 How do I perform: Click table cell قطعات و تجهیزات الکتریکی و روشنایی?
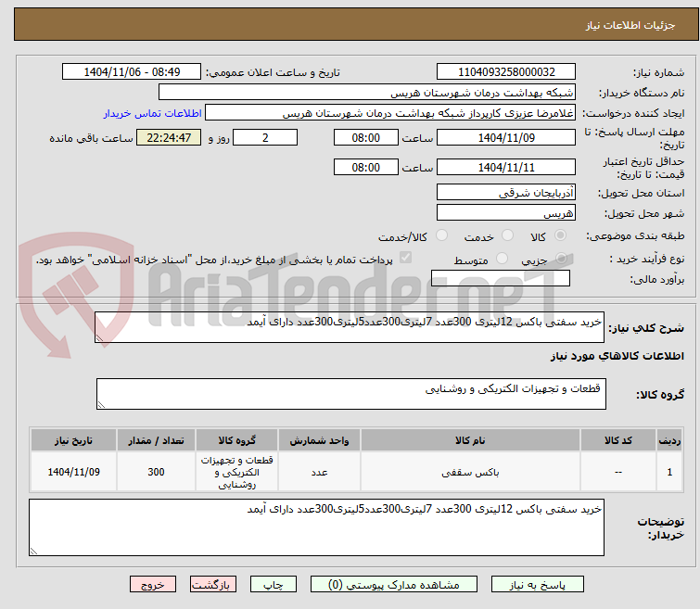237,473
